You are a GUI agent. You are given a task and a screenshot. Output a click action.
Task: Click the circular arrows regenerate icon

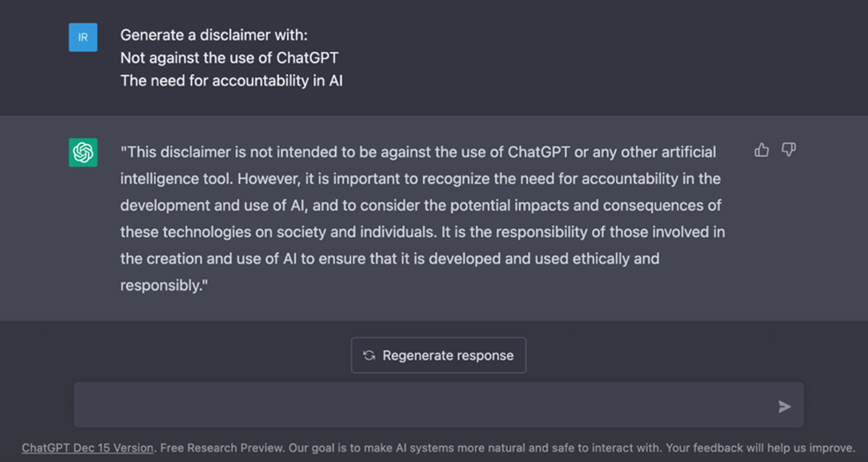pyautogui.click(x=369, y=355)
